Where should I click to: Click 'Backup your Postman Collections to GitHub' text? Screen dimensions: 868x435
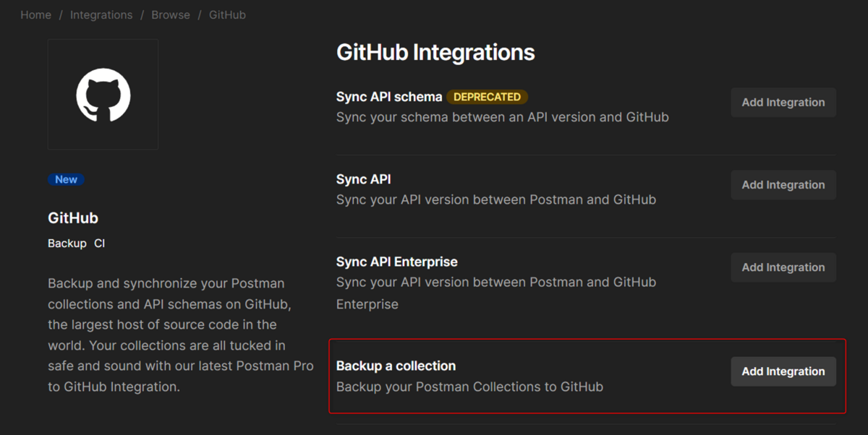469,387
